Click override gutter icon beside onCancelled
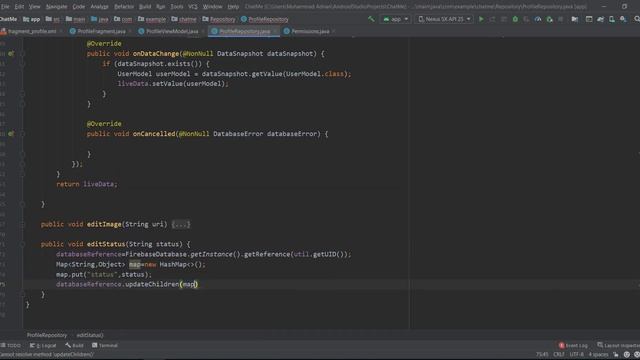This screenshot has height=360, width=640. click(x=11, y=134)
